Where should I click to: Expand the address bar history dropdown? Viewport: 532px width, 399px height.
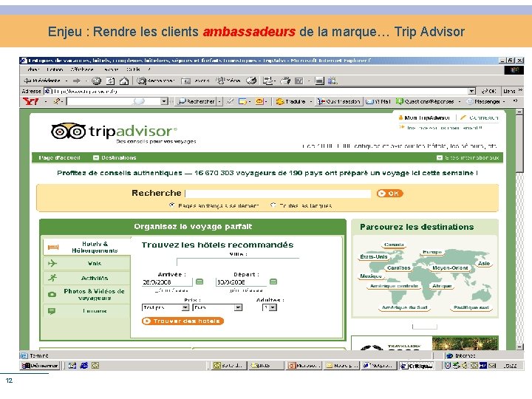tap(471, 91)
